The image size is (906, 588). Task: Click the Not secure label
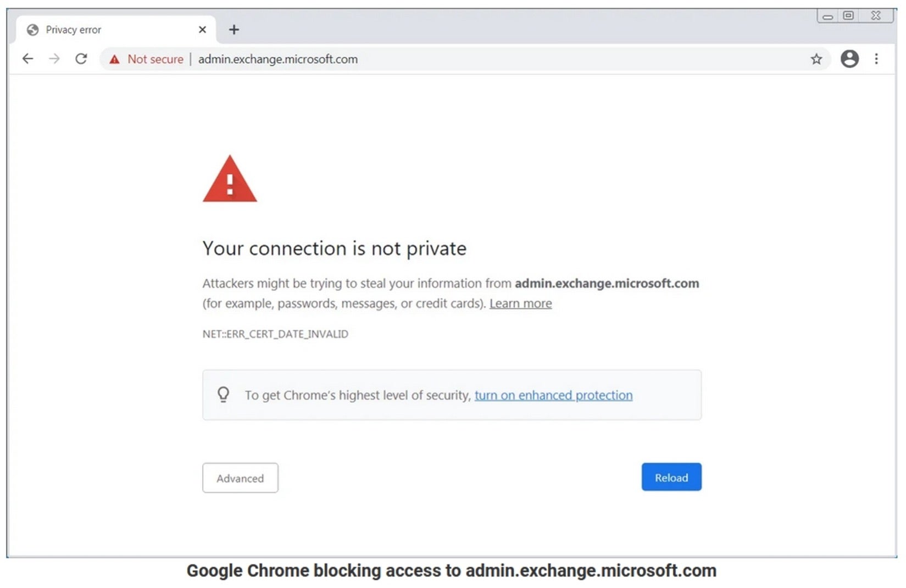pos(155,59)
